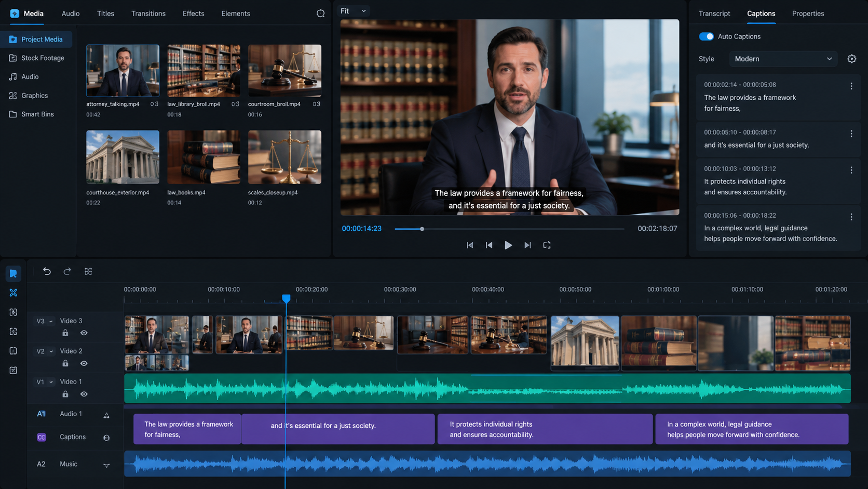Click the search icon in media panel

320,14
